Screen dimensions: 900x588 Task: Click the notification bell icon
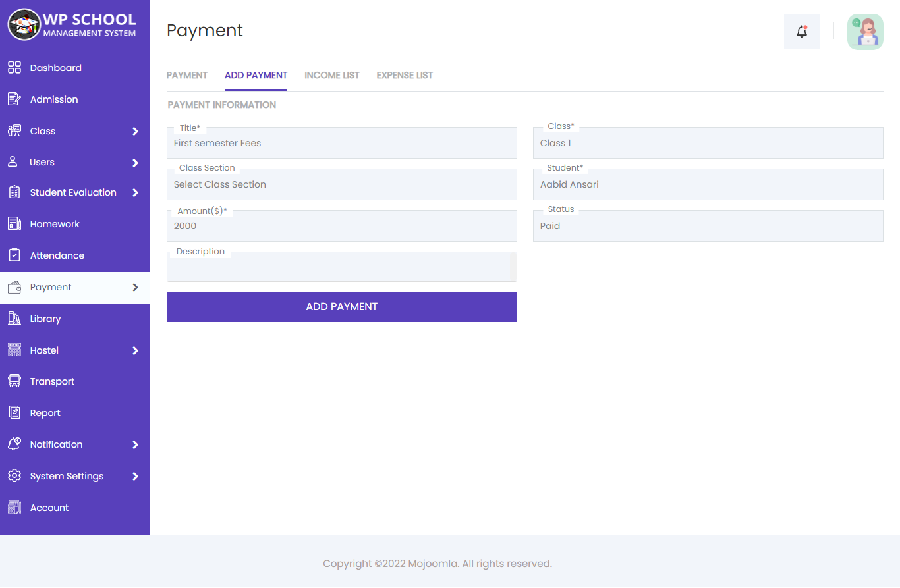pos(801,31)
